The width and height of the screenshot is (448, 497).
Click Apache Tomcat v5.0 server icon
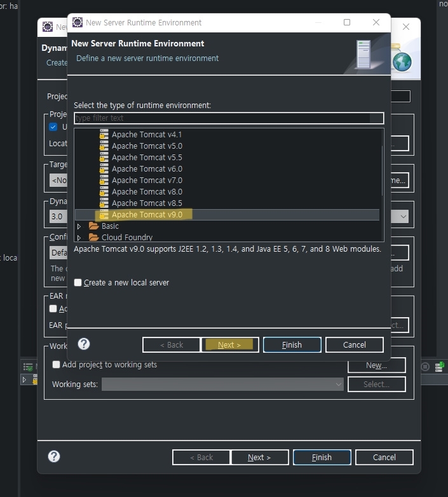coord(104,146)
